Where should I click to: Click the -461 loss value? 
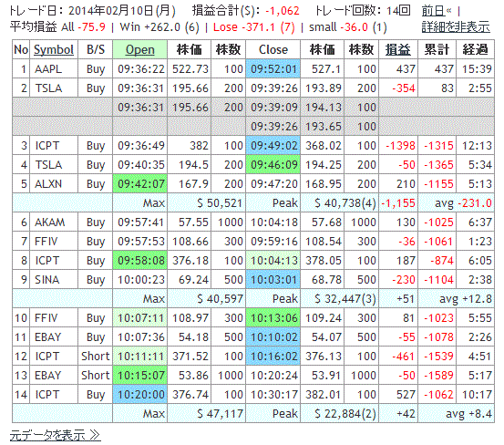[404, 356]
